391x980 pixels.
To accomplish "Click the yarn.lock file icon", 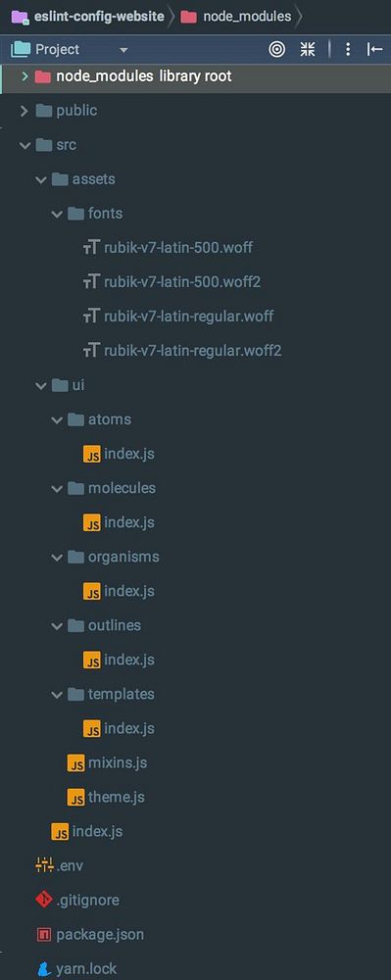I will pyautogui.click(x=44, y=969).
